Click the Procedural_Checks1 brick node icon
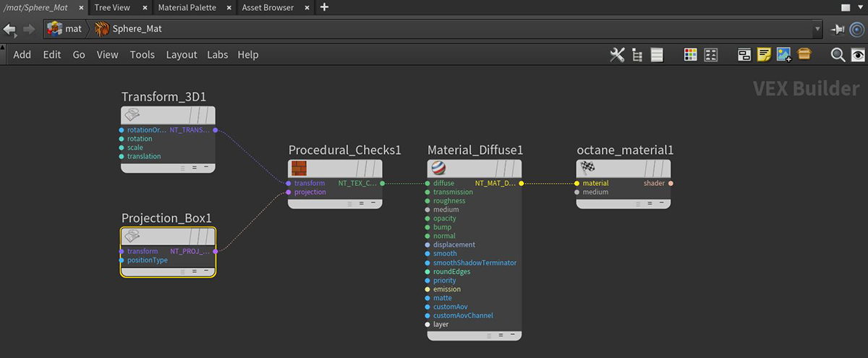 [298, 169]
